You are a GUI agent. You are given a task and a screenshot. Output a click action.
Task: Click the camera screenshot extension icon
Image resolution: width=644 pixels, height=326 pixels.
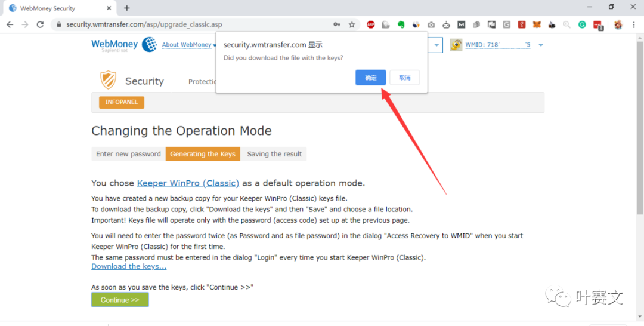[x=431, y=24]
